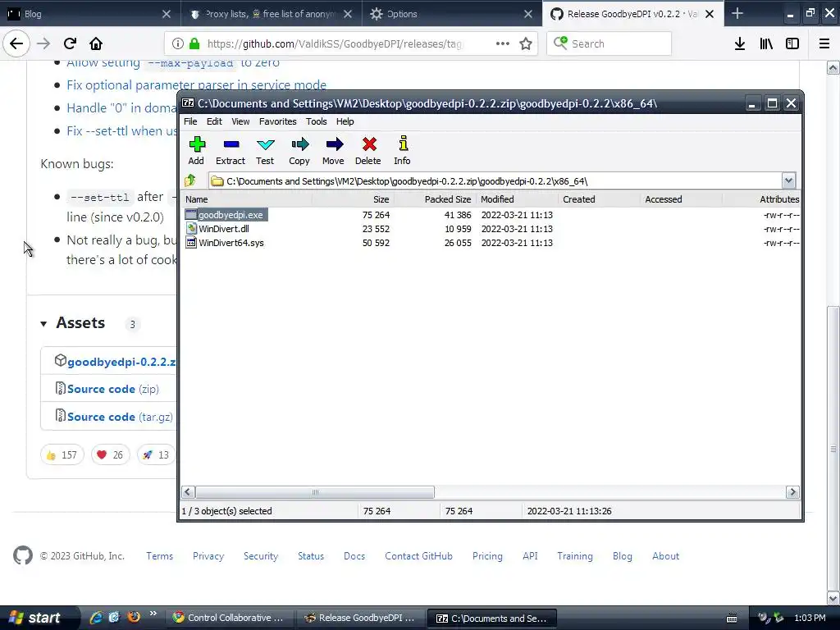Open the Help menu in 7-Zip
The image size is (840, 630).
[345, 121]
